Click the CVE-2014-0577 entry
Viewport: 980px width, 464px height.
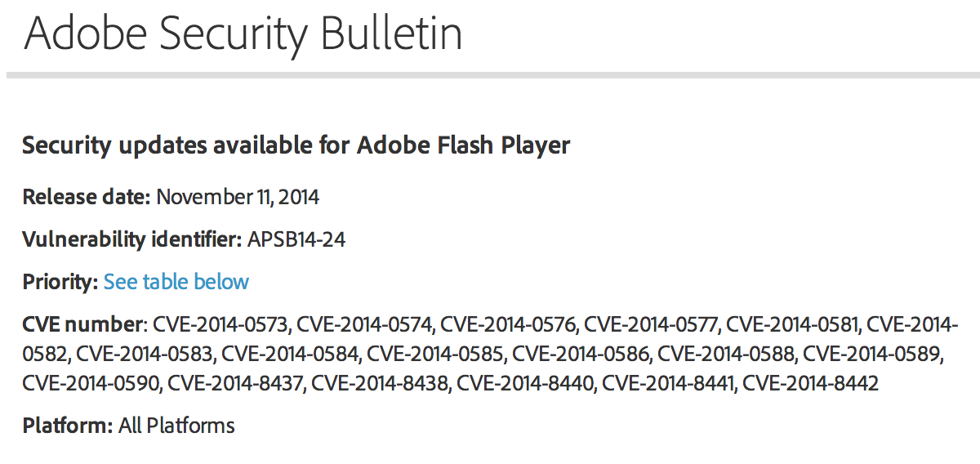click(x=651, y=325)
